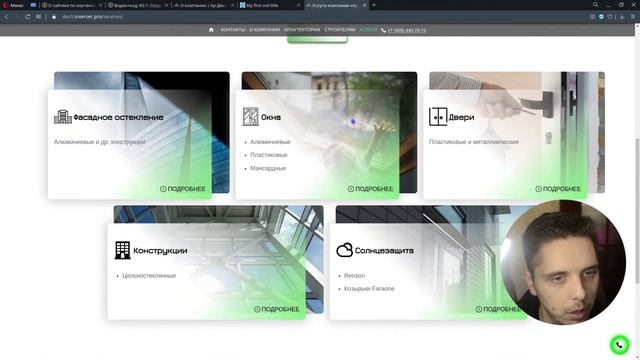The height and width of the screenshot is (360, 640).
Task: Click the door icon beside Двери
Action: tap(438, 117)
